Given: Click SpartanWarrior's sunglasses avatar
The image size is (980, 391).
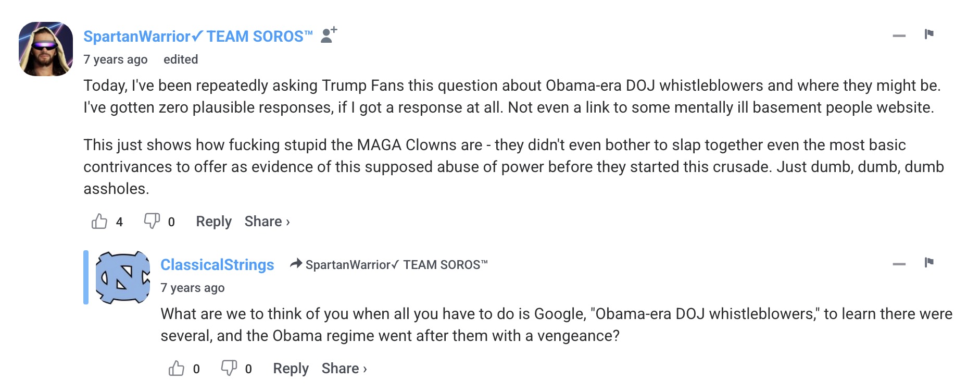Looking at the screenshot, I should 46,49.
